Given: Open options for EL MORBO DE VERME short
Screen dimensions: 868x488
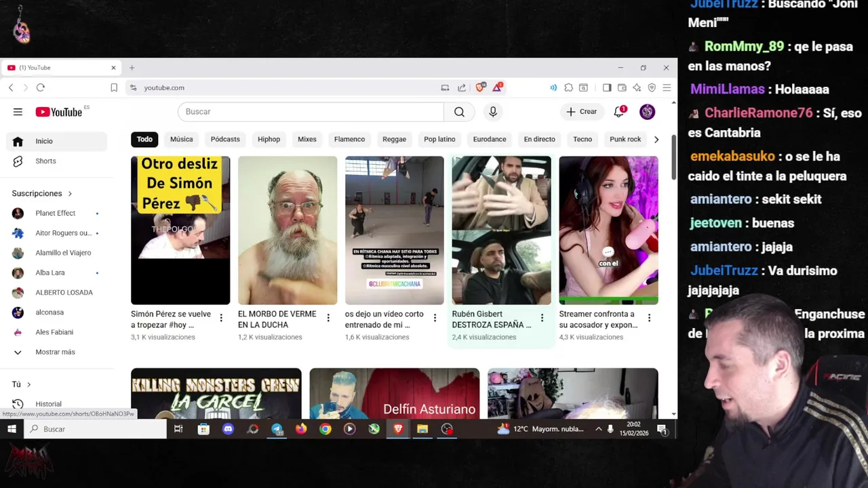Looking at the screenshot, I should coord(328,318).
